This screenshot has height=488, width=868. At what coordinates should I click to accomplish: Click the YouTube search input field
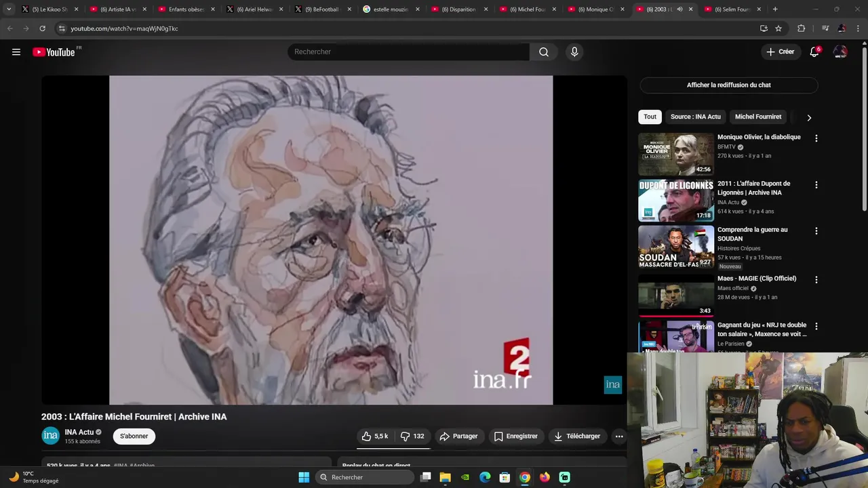[409, 52]
